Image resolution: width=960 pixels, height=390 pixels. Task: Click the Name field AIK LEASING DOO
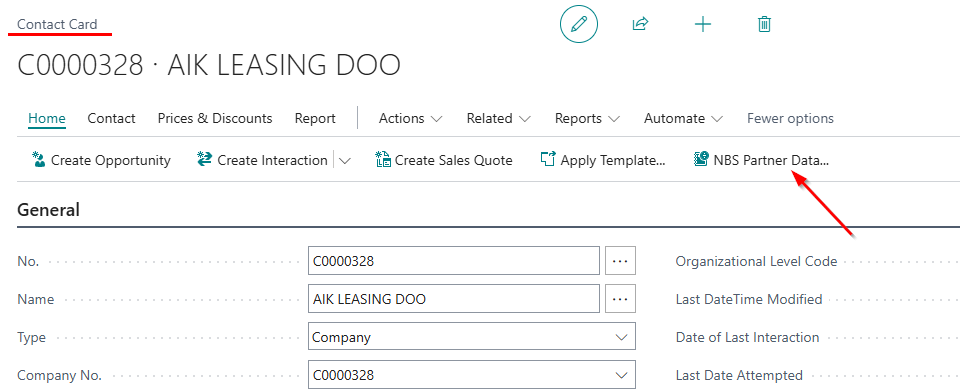[454, 299]
